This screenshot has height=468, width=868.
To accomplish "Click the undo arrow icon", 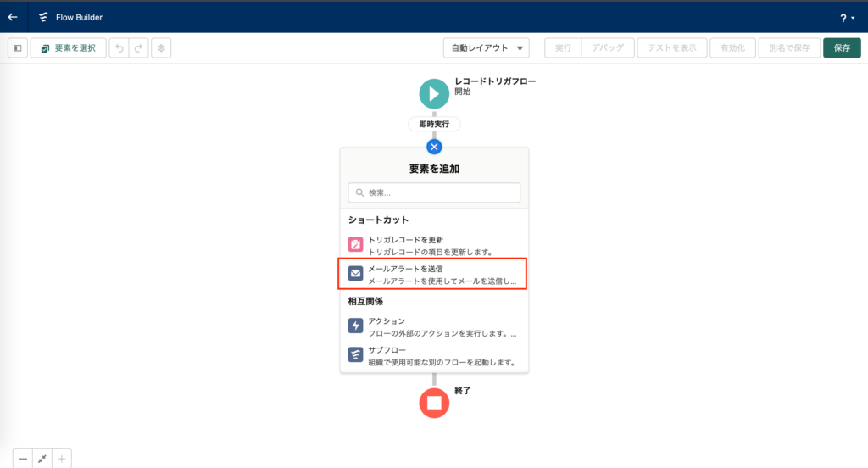I will (x=120, y=48).
